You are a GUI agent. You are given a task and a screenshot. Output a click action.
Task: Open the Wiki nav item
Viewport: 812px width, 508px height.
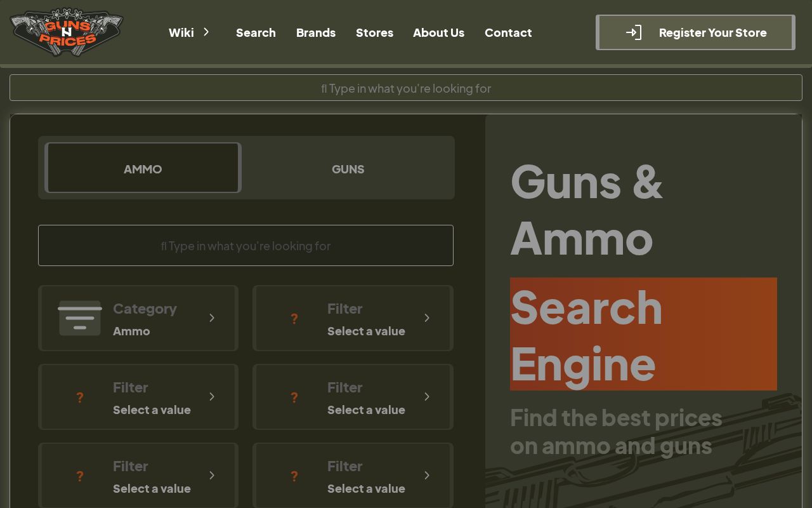(x=181, y=32)
